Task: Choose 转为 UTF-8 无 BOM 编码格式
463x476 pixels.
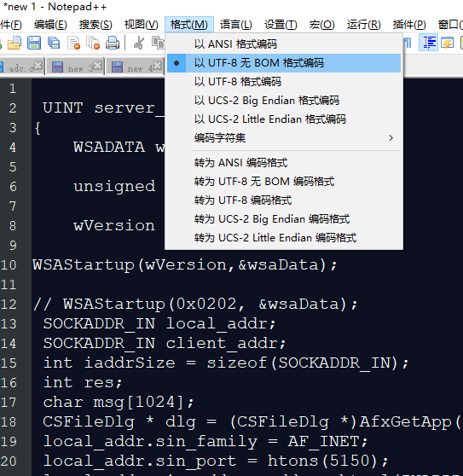Action: (x=284, y=182)
